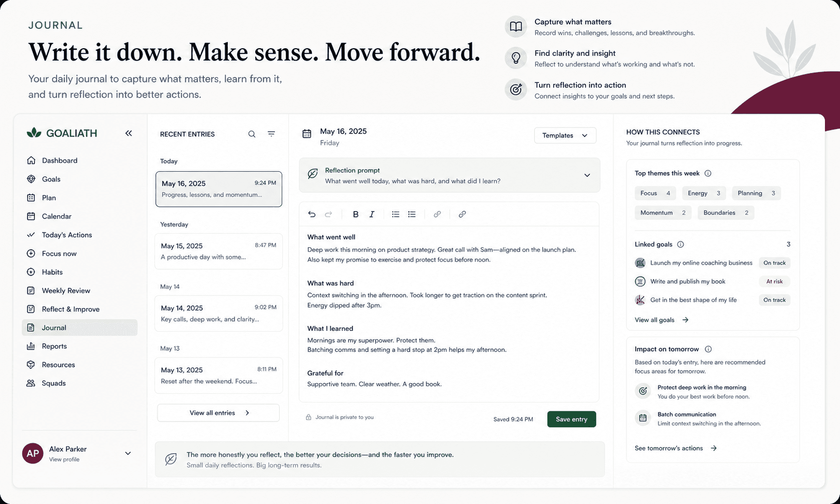Click the greyed link icon in editor toolbar
840x504 pixels.
pos(437,214)
